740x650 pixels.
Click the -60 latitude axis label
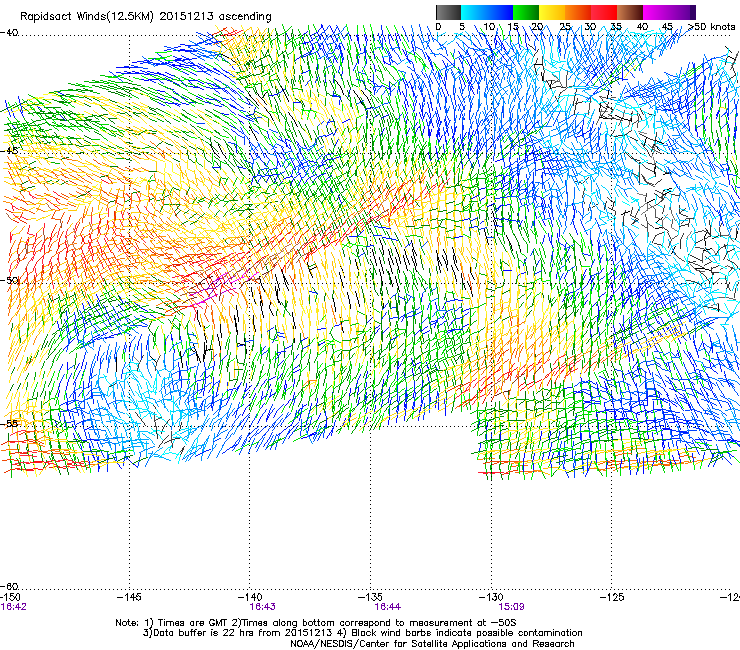coord(9,586)
